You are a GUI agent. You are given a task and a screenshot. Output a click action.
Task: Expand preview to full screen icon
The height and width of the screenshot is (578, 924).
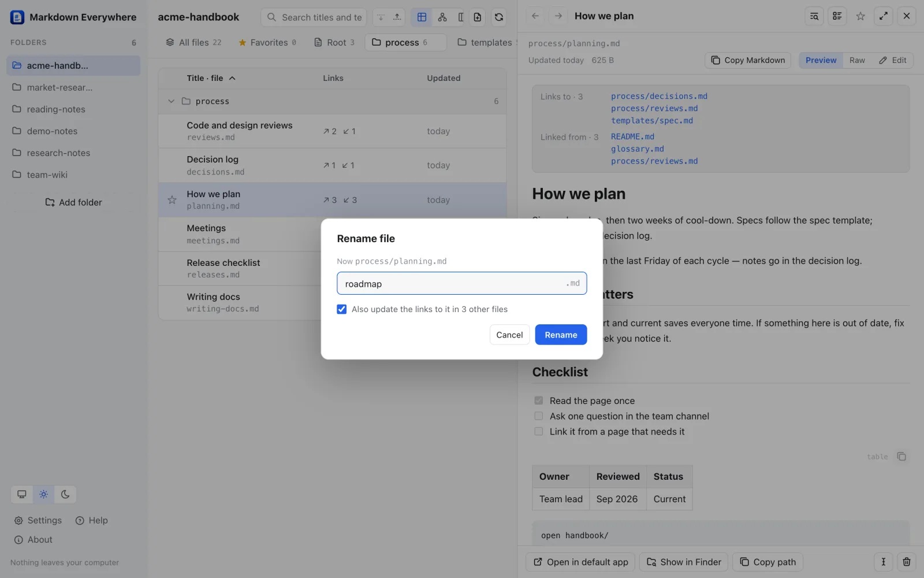click(884, 16)
